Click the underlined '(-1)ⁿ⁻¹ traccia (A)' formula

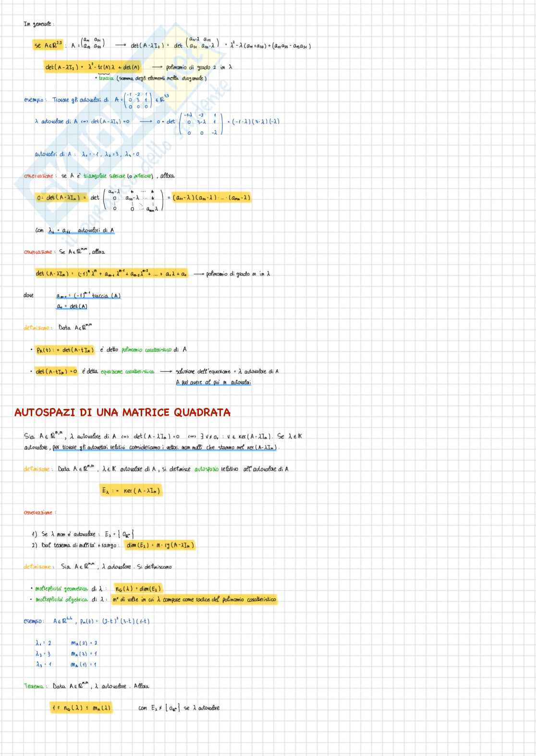tap(88, 296)
